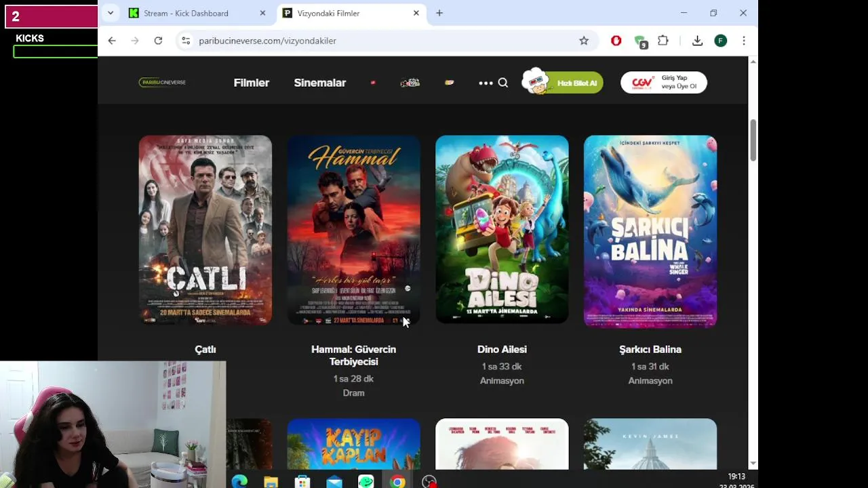Click the Paribu Cineverse logo
Viewport: 868px width, 488px height.
[x=162, y=83]
